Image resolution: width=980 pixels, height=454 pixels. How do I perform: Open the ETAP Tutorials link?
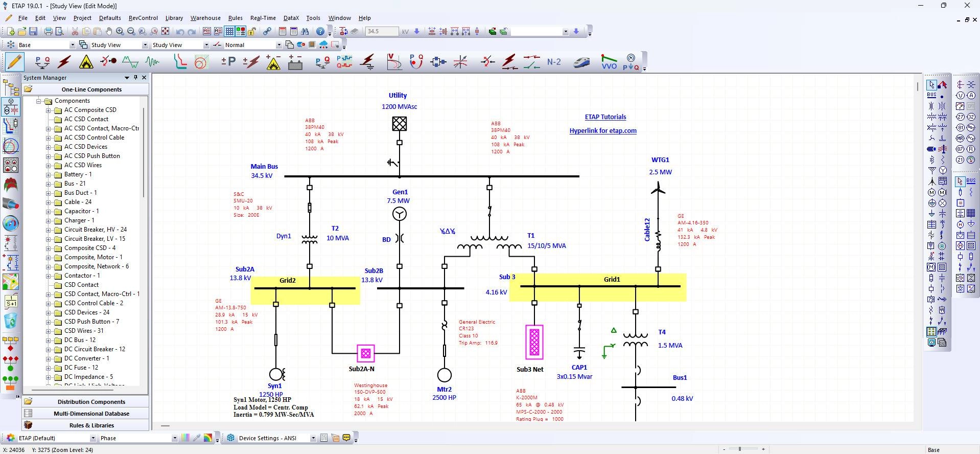605,117
